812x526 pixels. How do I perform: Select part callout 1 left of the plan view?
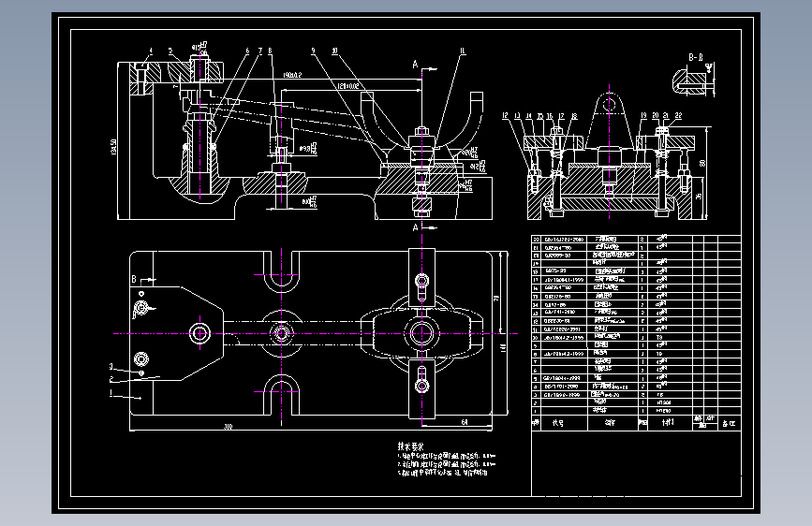click(111, 393)
